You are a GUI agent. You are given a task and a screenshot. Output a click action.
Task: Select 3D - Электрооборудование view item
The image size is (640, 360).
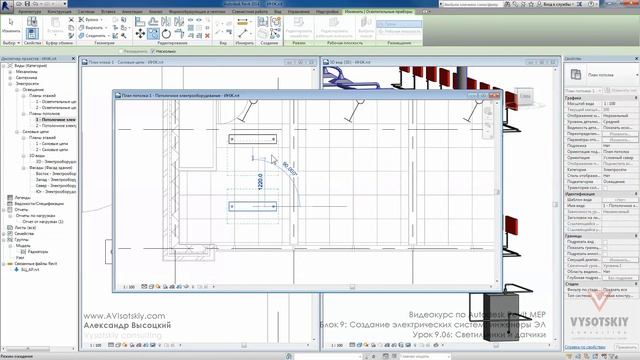pos(56,162)
